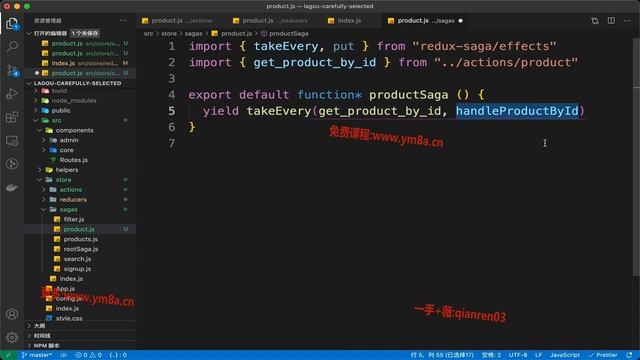Open Routes.js in the file tree

coord(73,160)
